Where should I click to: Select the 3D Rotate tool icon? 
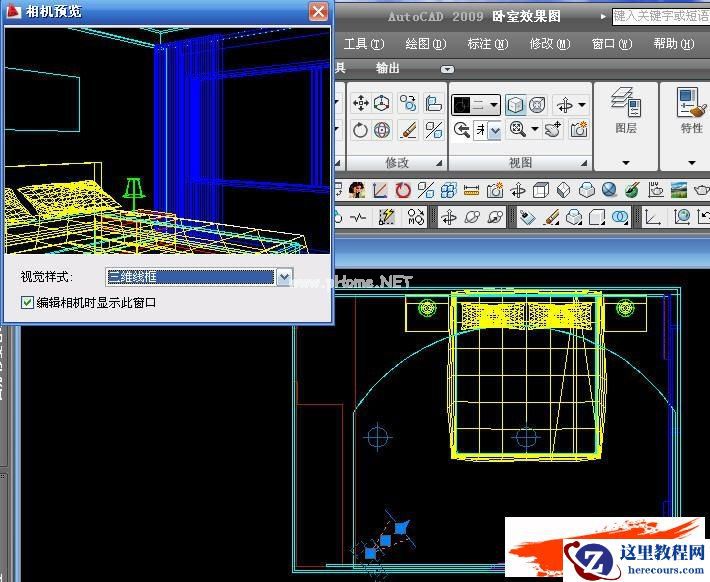[x=382, y=130]
